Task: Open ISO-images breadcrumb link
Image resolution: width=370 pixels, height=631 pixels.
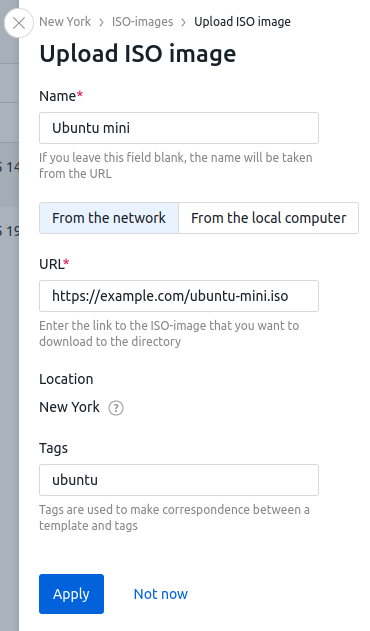Action: coord(143,21)
